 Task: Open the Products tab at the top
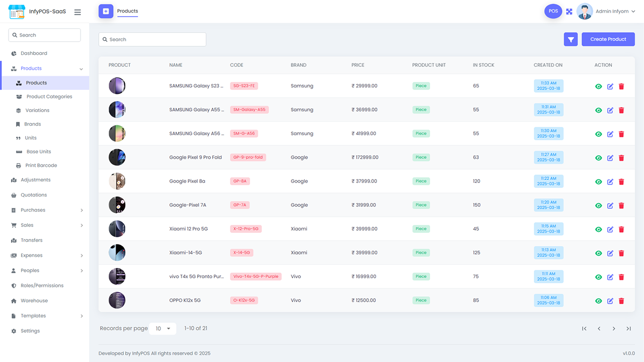[127, 11]
